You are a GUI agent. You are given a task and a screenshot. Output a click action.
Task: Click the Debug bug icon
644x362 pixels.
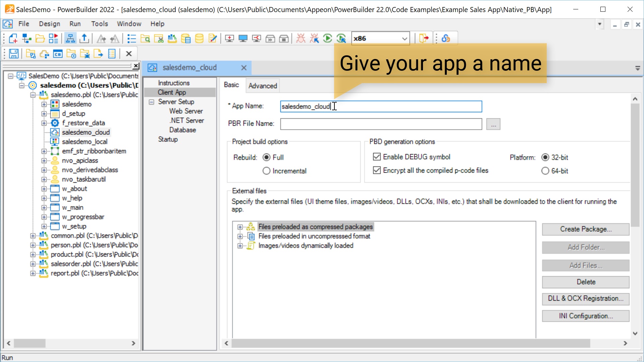point(301,39)
